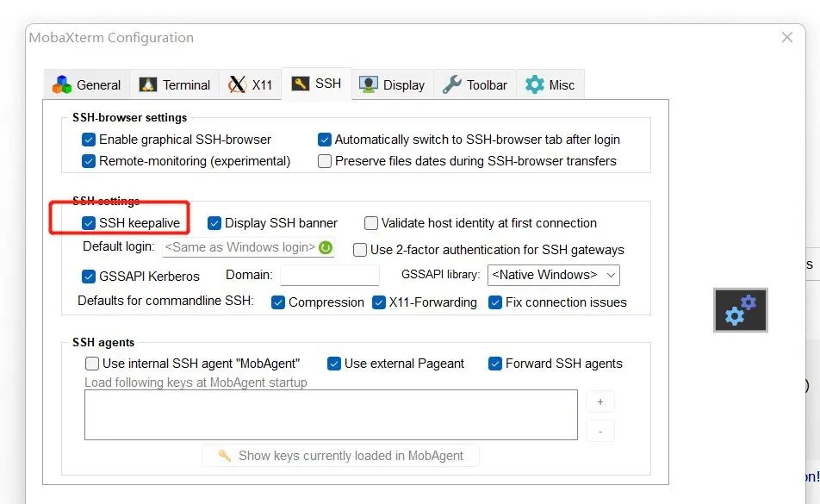
Task: Toggle the SSH keepalive checkbox
Action: [89, 223]
